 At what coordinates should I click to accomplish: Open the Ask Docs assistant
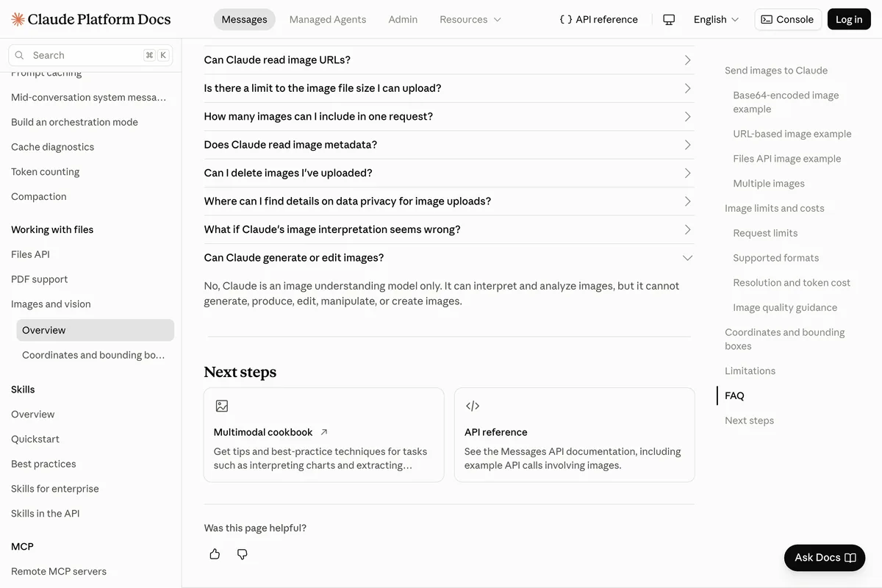pos(825,558)
